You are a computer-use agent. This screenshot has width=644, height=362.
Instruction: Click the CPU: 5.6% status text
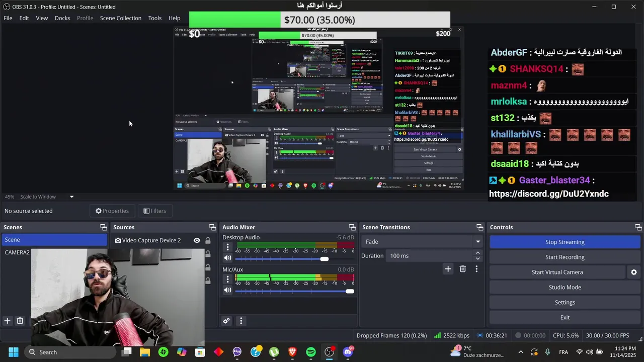pos(566,335)
